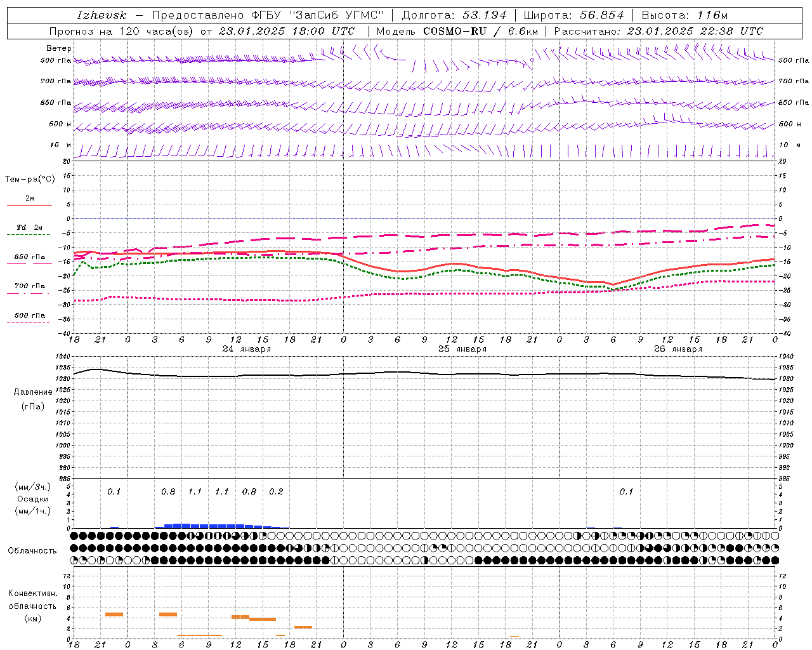
Task: Click the 500 м wind level label on left
Action: (60, 124)
